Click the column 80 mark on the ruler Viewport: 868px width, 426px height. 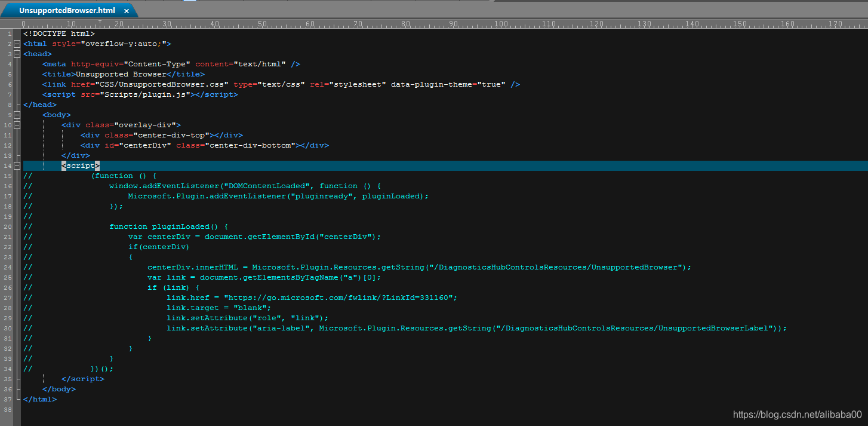click(405, 23)
